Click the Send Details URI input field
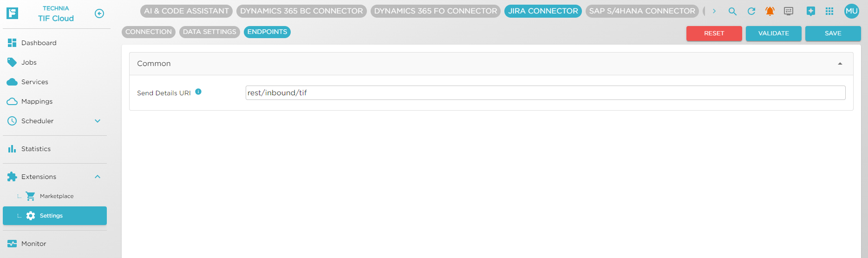Screen dimensions: 868x258 545,93
